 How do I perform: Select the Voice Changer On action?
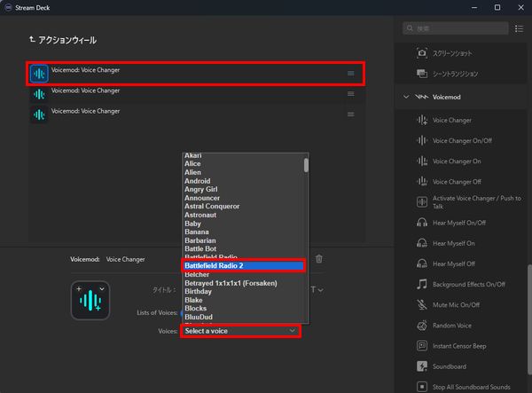(x=457, y=161)
